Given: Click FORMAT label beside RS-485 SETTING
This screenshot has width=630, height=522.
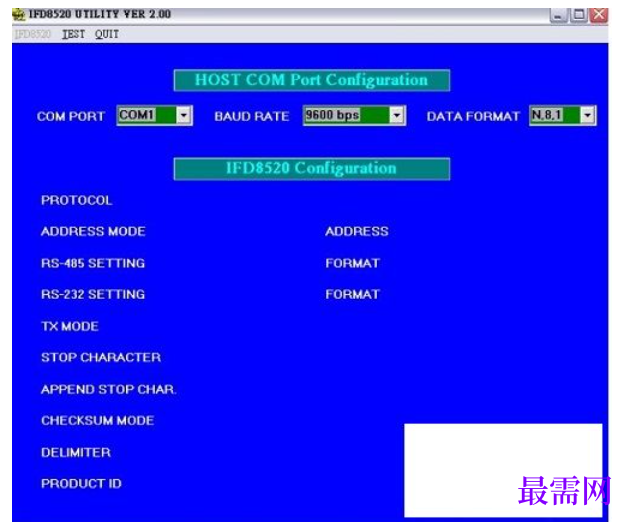Looking at the screenshot, I should tap(353, 263).
